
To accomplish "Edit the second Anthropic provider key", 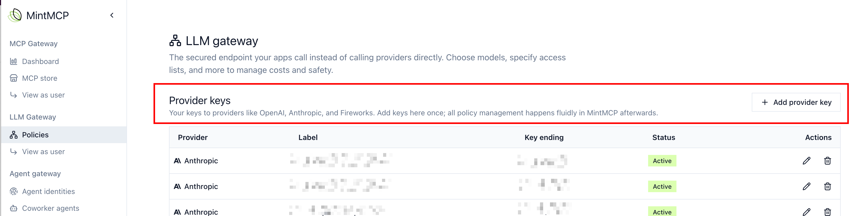I will 806,186.
